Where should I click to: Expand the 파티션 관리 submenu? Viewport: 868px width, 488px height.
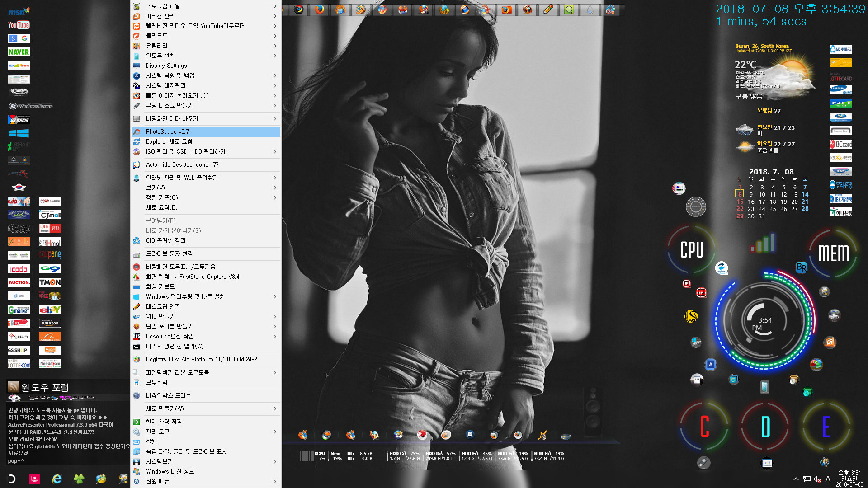click(x=206, y=16)
